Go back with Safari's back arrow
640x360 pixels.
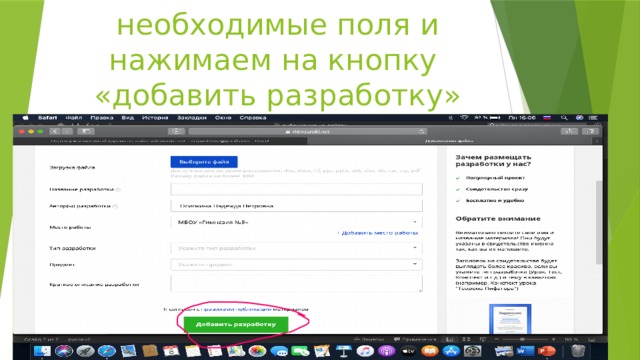55,131
